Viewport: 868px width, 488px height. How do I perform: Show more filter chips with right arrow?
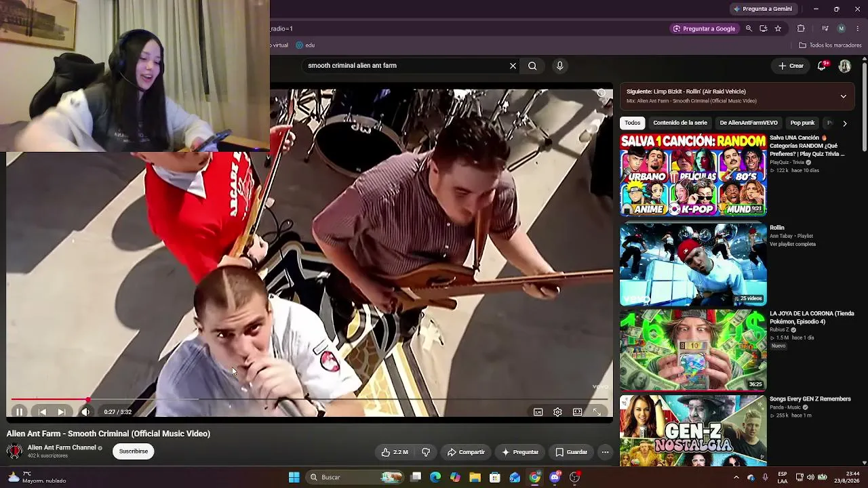(844, 123)
